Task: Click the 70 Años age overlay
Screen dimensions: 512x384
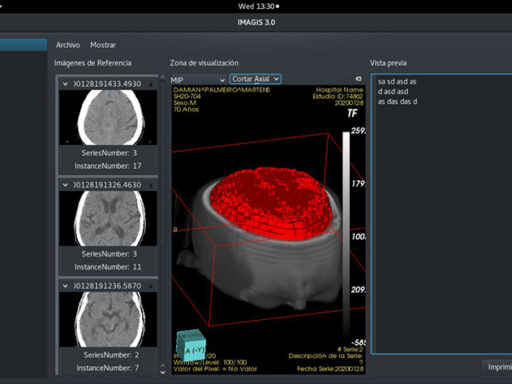Action: coord(186,109)
